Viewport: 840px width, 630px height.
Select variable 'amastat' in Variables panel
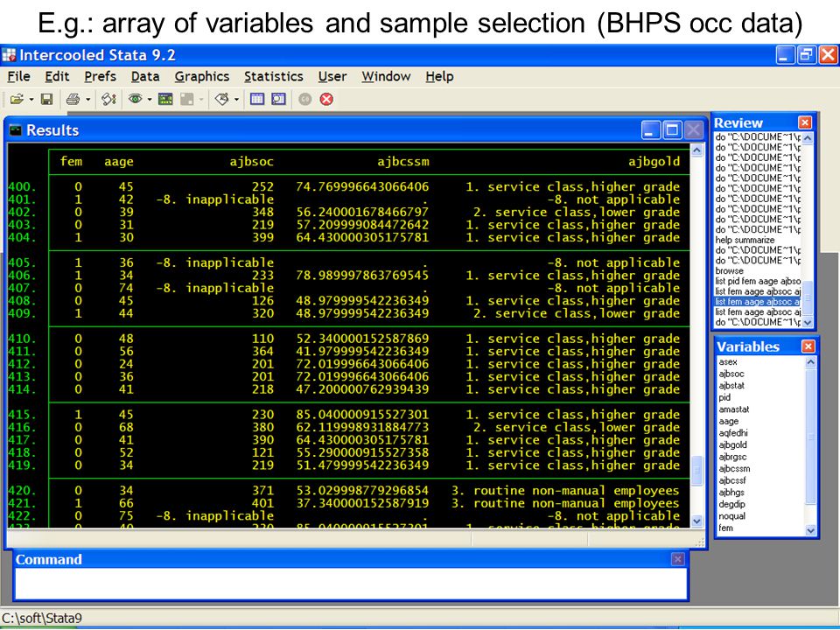tap(734, 409)
